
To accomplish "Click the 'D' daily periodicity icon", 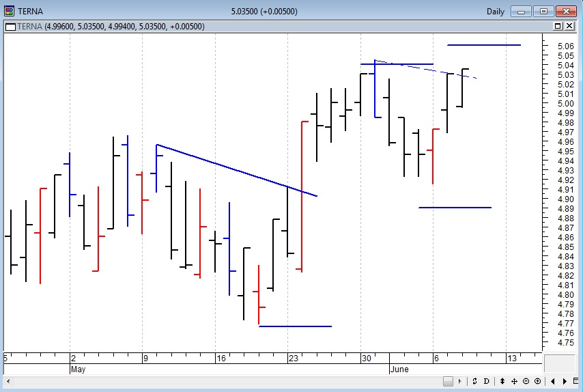I will [x=486, y=381].
